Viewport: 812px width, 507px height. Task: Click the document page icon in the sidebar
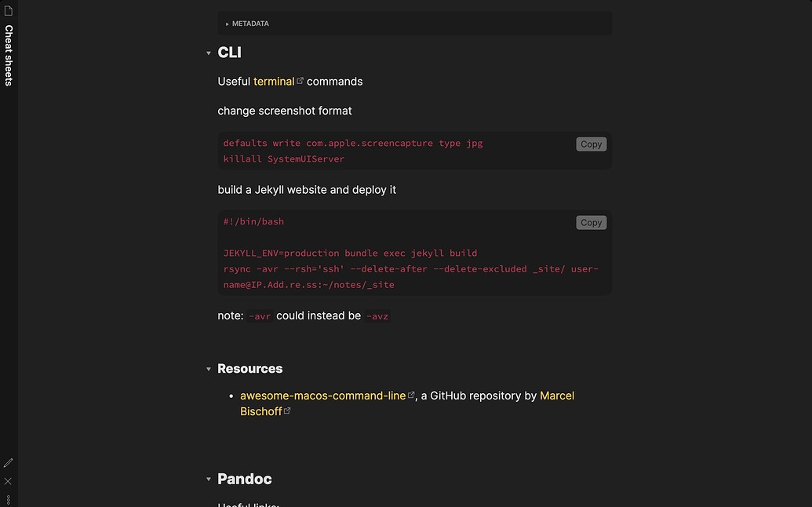tap(9, 10)
